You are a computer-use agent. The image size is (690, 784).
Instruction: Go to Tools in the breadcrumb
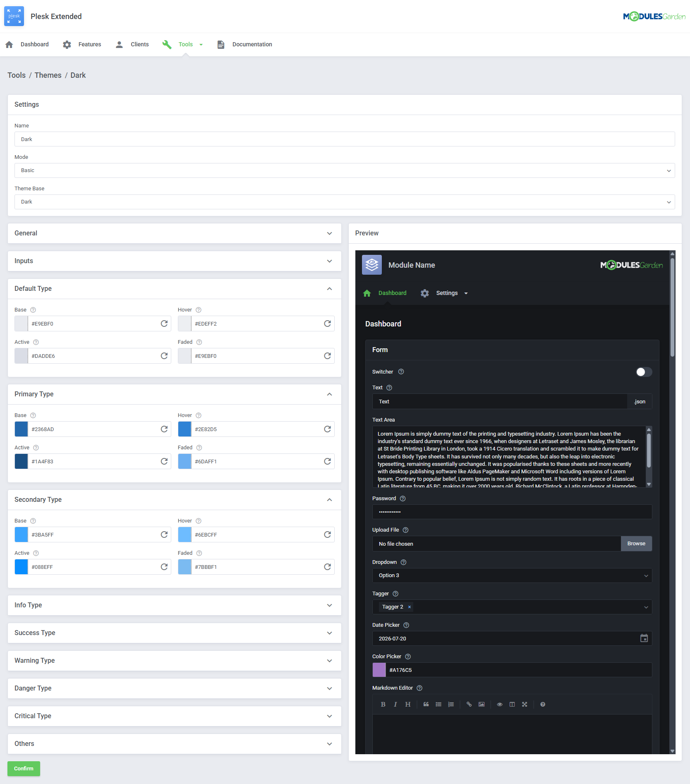click(17, 75)
